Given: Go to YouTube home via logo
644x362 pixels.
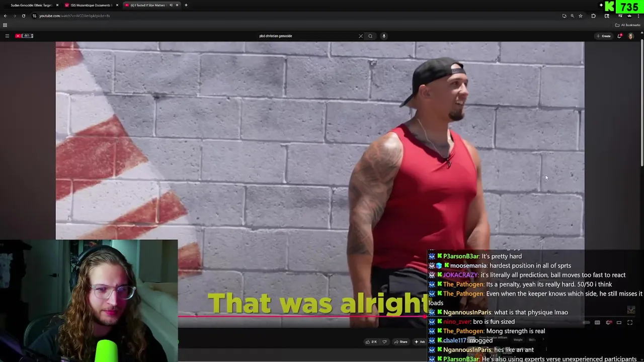Looking at the screenshot, I should pyautogui.click(x=24, y=36).
